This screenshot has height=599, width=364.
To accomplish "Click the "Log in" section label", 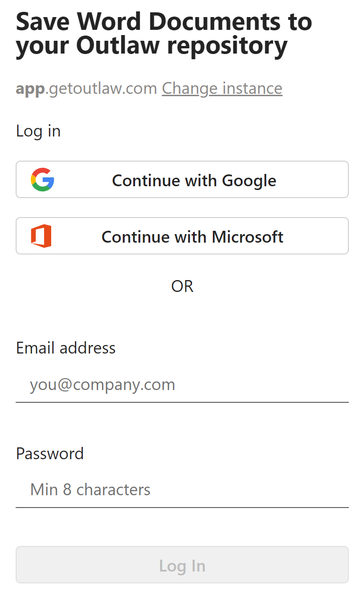I will (x=38, y=131).
